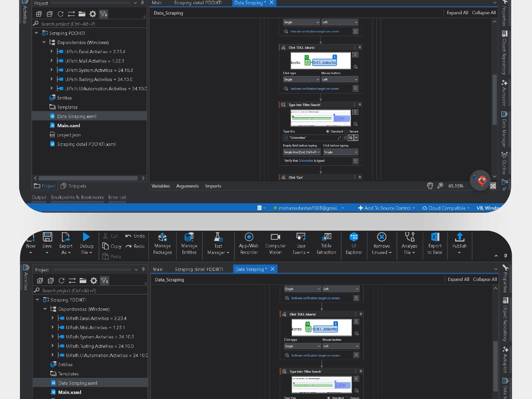This screenshot has width=532, height=399.
Task: Toggle the hide-text eye icon beside "Universitas"
Action: [x=351, y=138]
